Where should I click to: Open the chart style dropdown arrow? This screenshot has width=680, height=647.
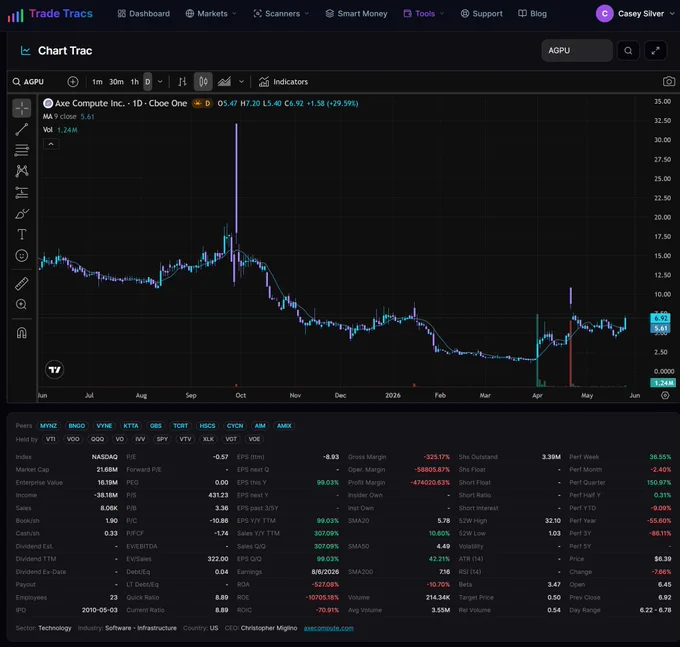[x=242, y=82]
